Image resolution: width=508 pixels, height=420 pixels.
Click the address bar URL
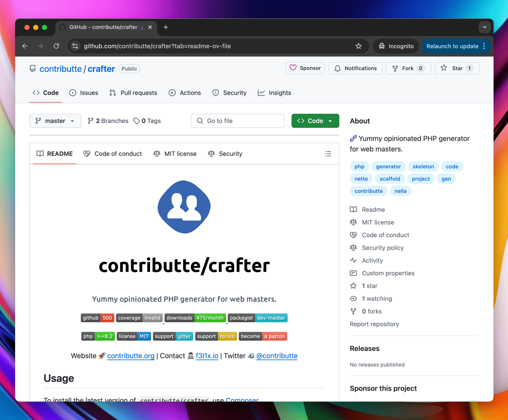pos(157,46)
